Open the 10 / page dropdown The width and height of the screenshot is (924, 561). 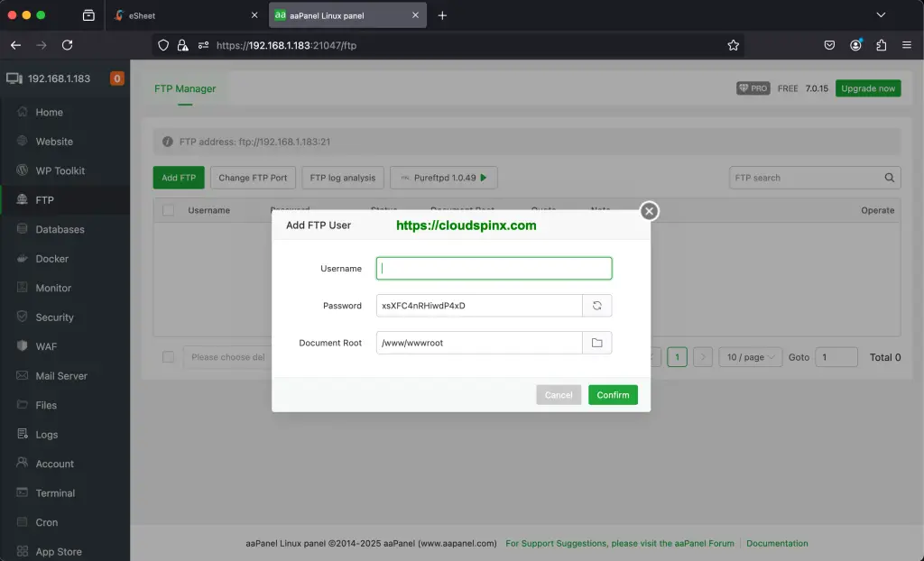point(750,357)
